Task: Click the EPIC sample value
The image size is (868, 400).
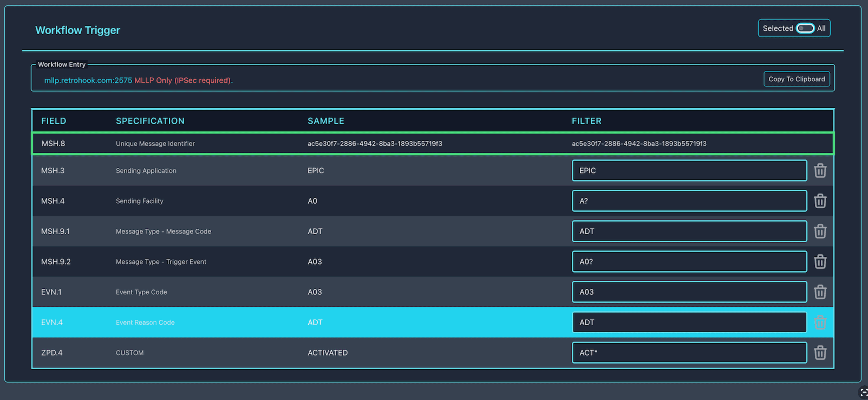Action: point(315,171)
